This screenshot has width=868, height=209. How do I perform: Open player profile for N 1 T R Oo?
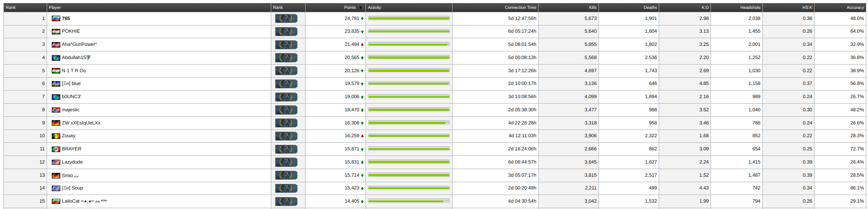74,71
